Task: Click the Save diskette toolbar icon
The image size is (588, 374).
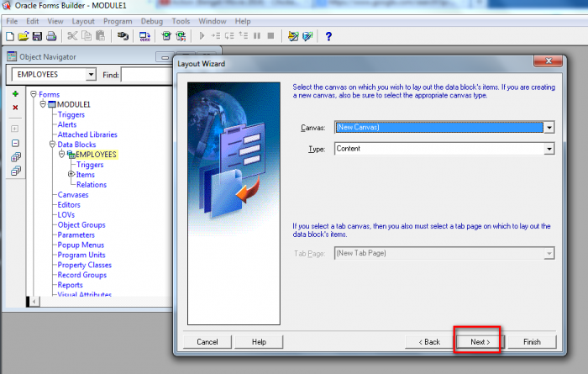Action: pyautogui.click(x=37, y=36)
